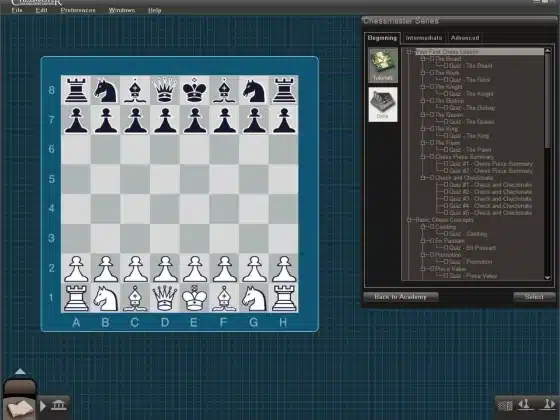This screenshot has width=560, height=420.
Task: Collapse the En Passant node
Action: (x=423, y=241)
